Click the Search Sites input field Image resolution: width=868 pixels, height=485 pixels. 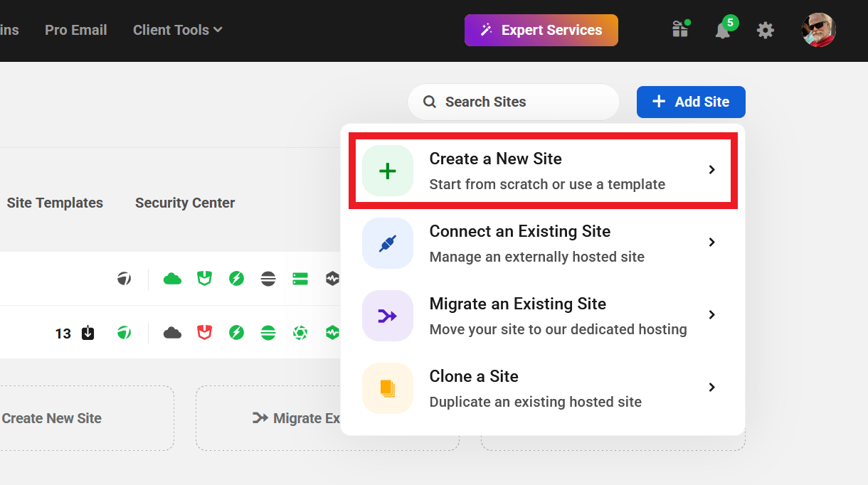click(513, 102)
